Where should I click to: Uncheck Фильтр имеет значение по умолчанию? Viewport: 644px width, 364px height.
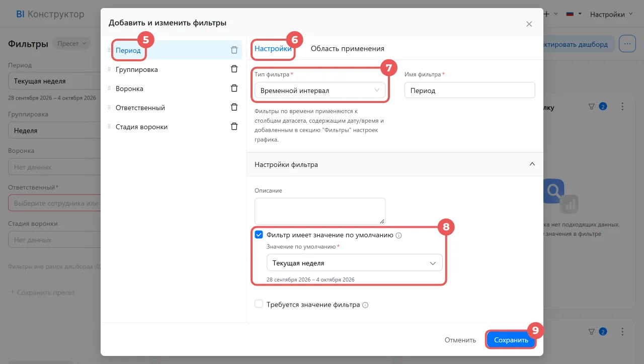(x=259, y=234)
